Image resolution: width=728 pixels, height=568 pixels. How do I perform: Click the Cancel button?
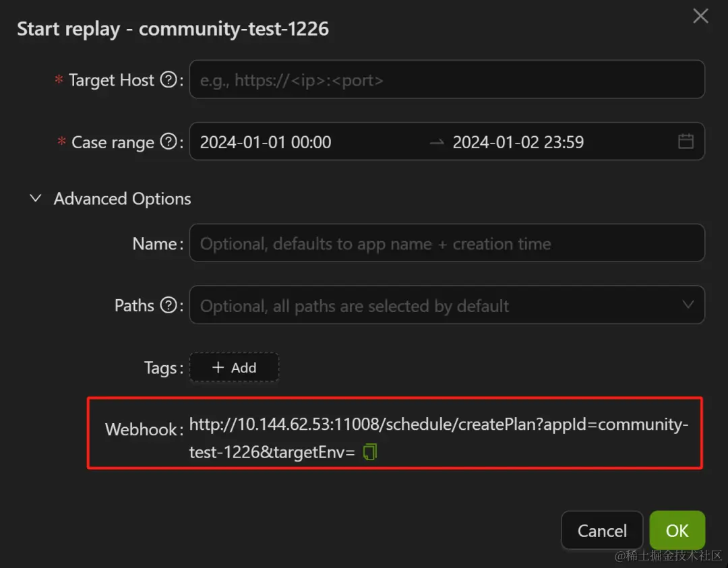[x=602, y=530]
